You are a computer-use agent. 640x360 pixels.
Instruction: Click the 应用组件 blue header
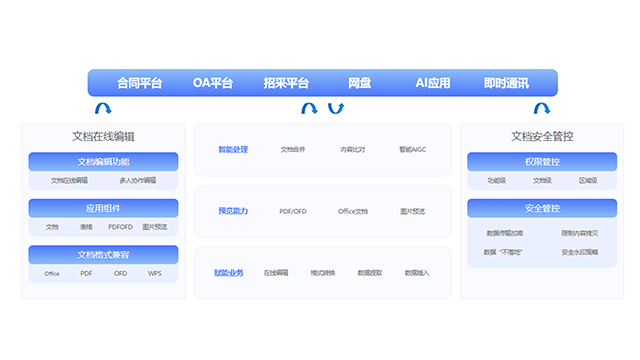coord(103,208)
